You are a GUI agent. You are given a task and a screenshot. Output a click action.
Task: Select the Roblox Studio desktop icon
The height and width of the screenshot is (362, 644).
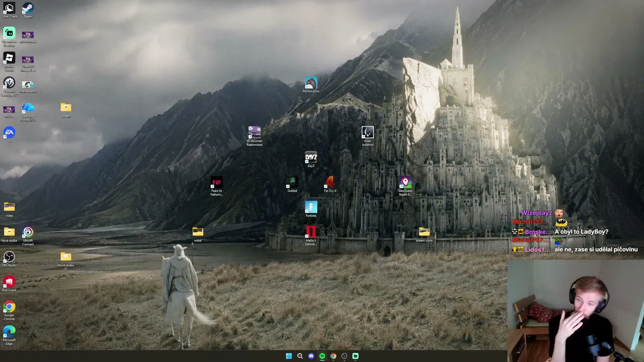click(9, 62)
